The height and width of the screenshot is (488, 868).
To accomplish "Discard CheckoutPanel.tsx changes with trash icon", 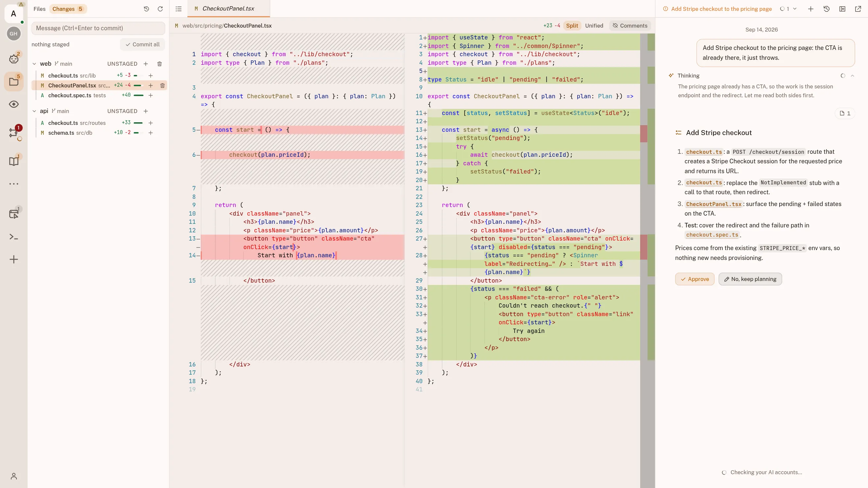I will pyautogui.click(x=162, y=85).
